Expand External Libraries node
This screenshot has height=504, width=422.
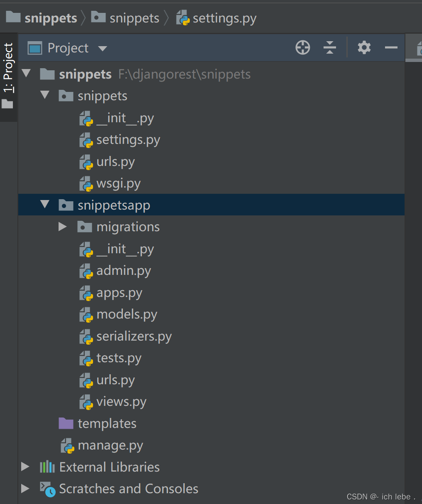click(25, 467)
